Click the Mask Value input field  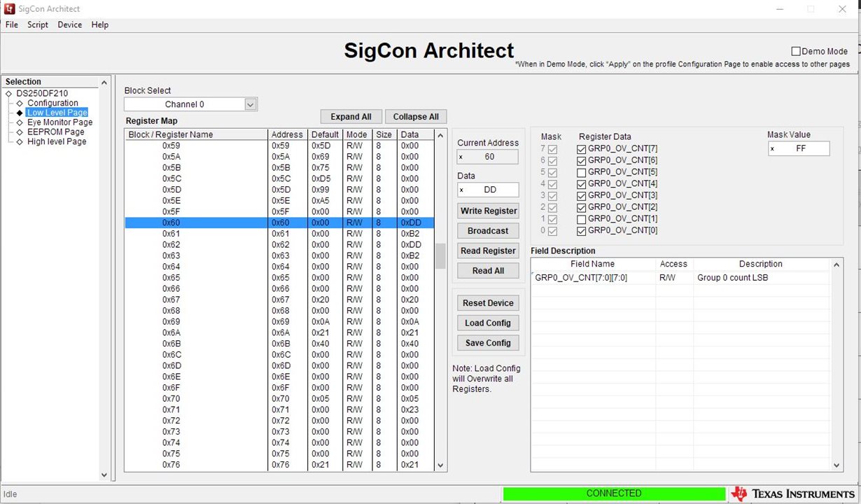tap(799, 148)
